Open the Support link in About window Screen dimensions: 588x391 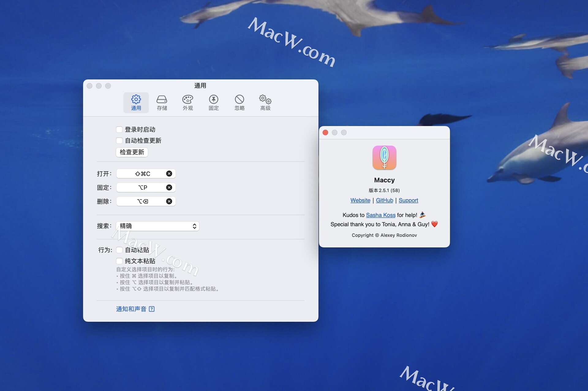click(x=408, y=200)
